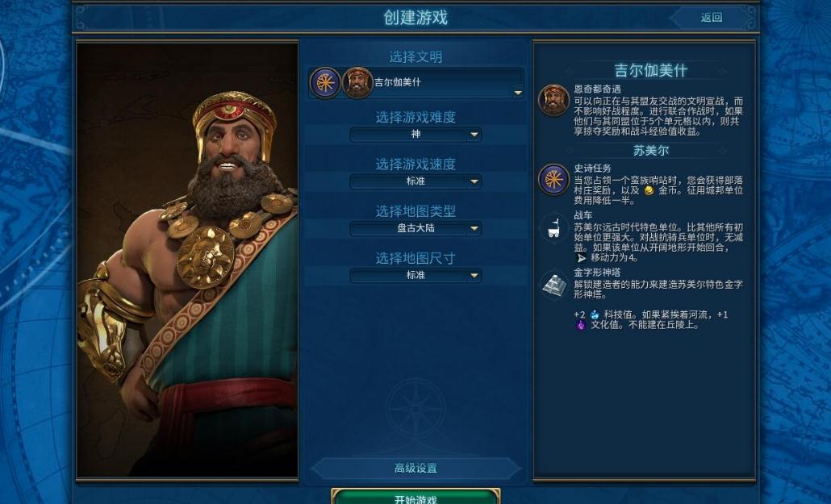The height and width of the screenshot is (504, 831).
Task: Expand the map type dropdown showing 盘古大陆
Action: [416, 228]
